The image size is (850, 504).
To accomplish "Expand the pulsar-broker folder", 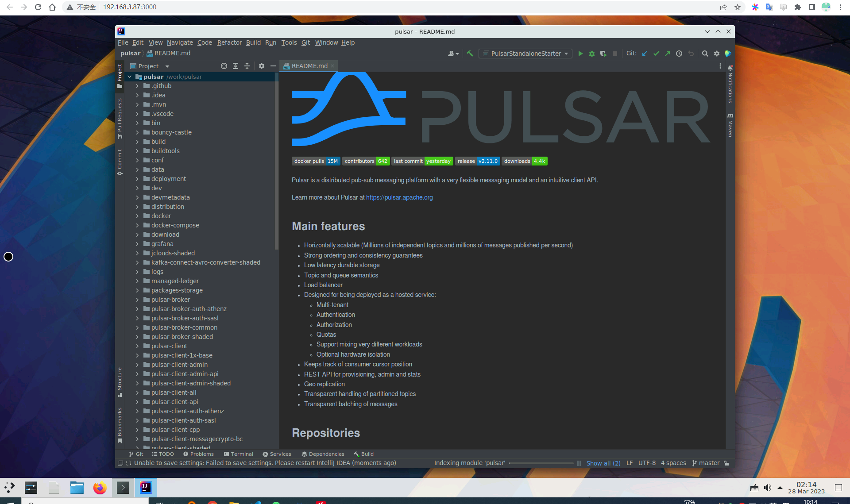I will coord(138,300).
